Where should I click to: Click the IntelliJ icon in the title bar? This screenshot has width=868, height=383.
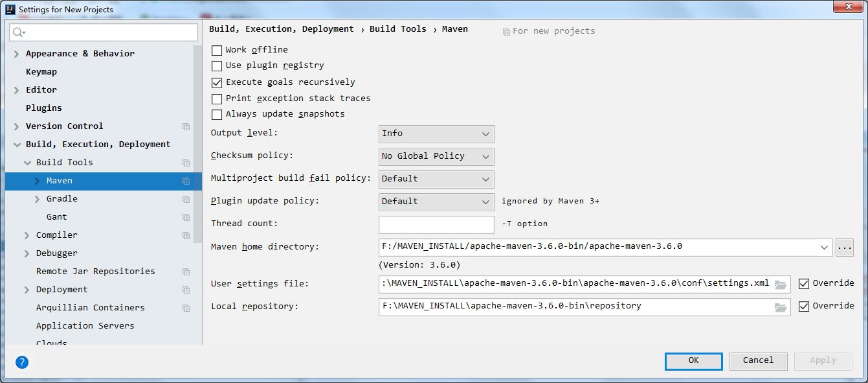[x=10, y=9]
